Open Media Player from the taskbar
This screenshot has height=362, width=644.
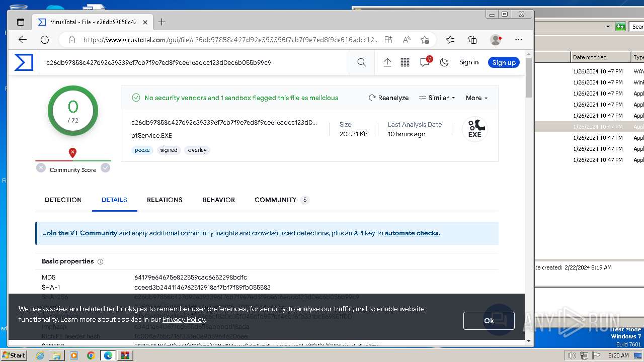[74, 355]
